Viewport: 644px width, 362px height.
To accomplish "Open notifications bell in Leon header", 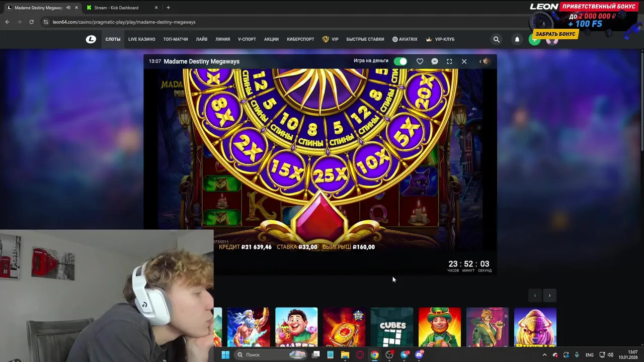I will click(x=517, y=39).
